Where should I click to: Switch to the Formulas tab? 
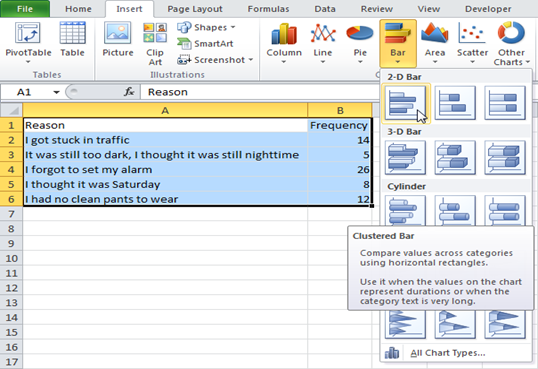click(268, 9)
